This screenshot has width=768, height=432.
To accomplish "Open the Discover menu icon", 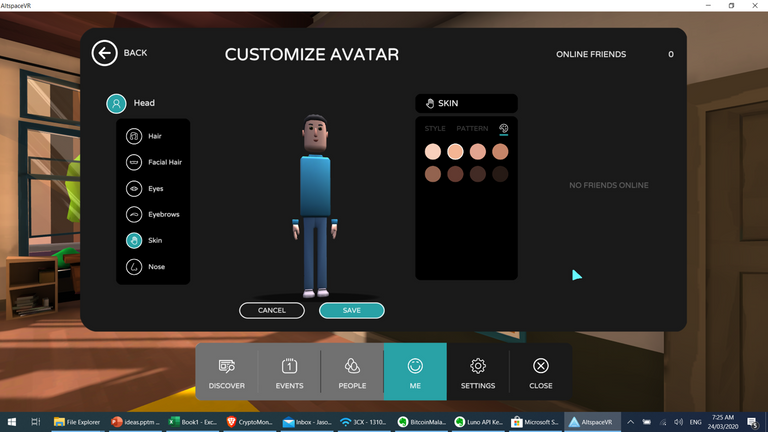I will coord(226,366).
